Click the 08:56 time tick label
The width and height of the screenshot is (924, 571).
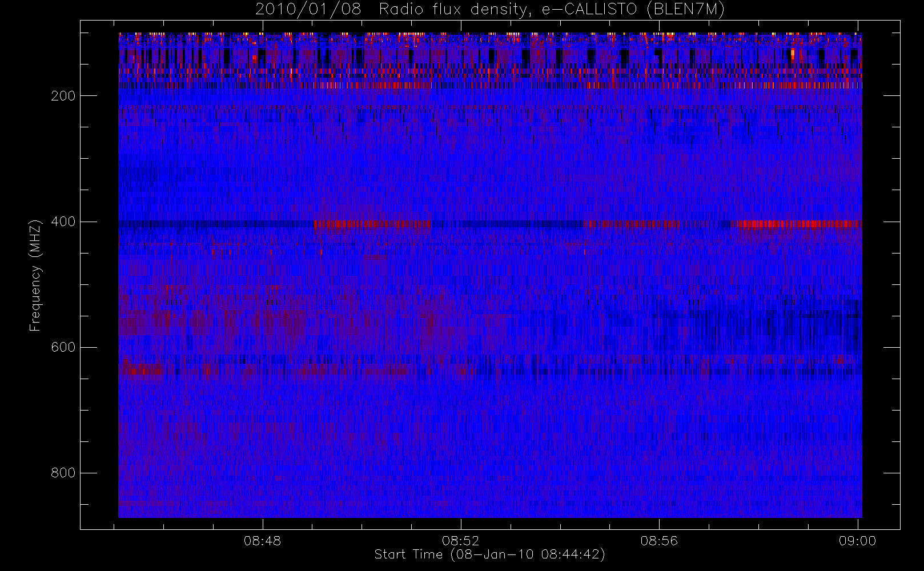coord(659,541)
